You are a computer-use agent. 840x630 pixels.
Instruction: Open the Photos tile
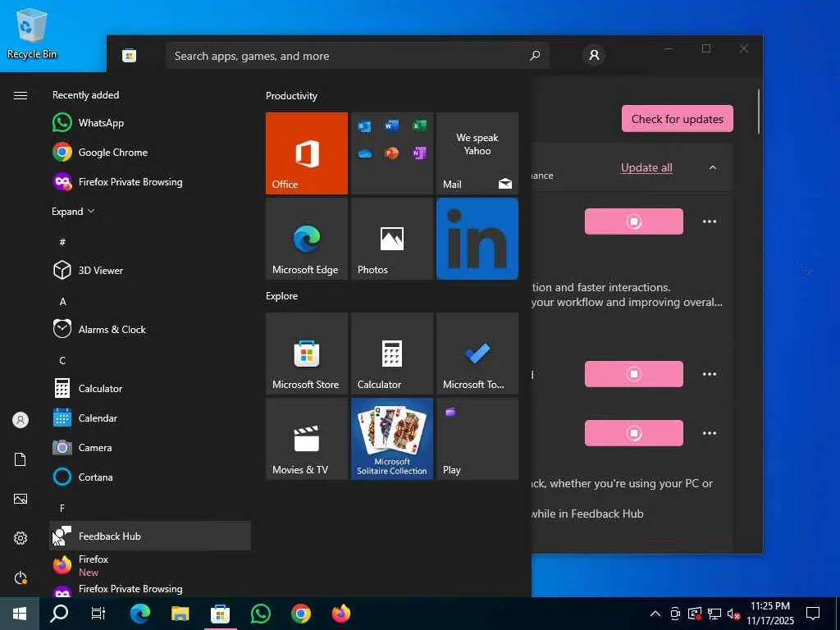[392, 239]
